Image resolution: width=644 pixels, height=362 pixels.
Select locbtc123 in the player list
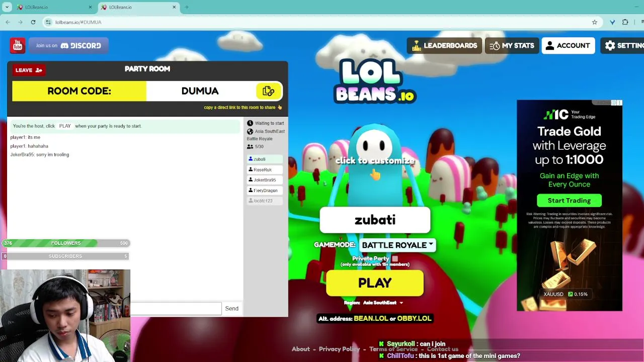[264, 201]
